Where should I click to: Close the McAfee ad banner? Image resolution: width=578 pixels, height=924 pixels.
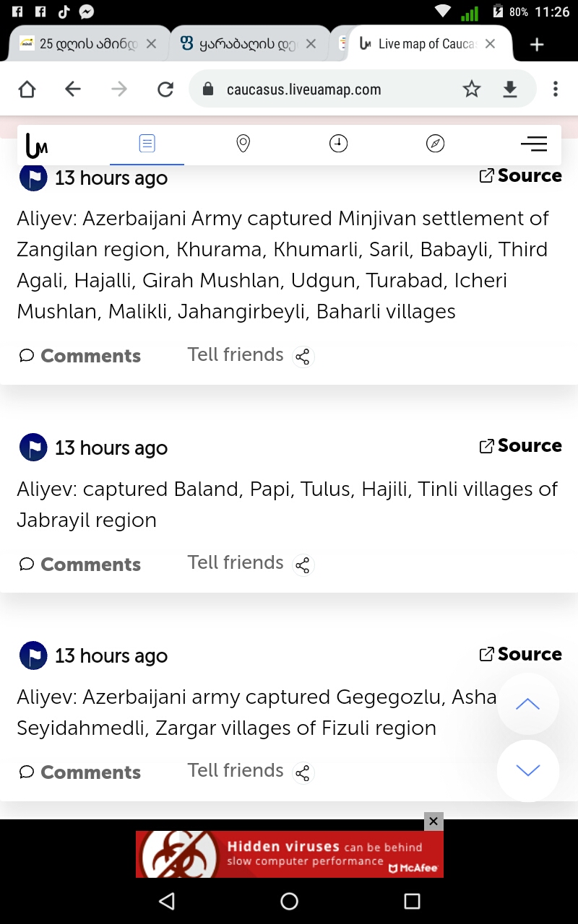coord(433,821)
